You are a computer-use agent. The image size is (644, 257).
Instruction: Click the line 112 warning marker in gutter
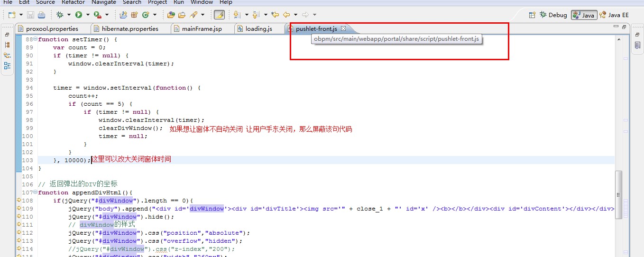click(x=18, y=233)
